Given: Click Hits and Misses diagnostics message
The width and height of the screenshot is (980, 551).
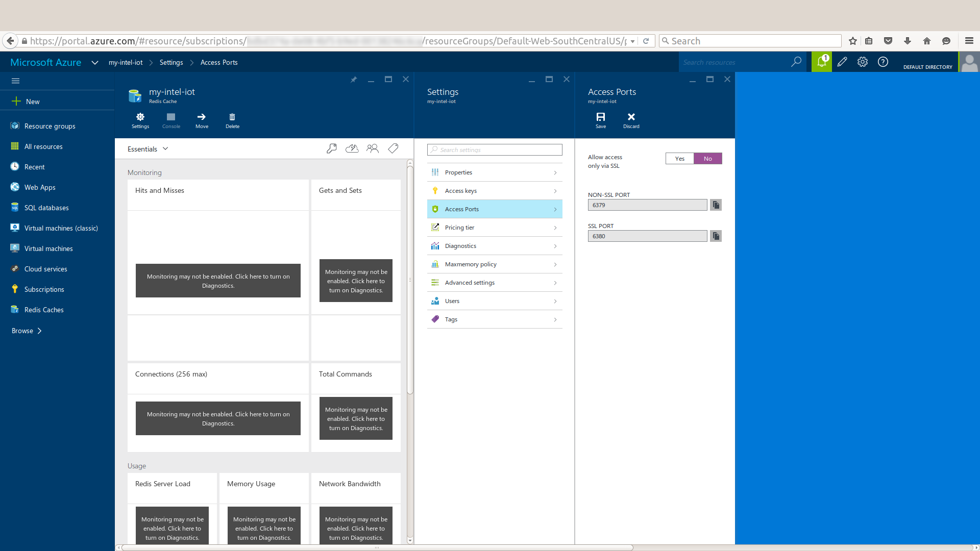Looking at the screenshot, I should point(218,281).
